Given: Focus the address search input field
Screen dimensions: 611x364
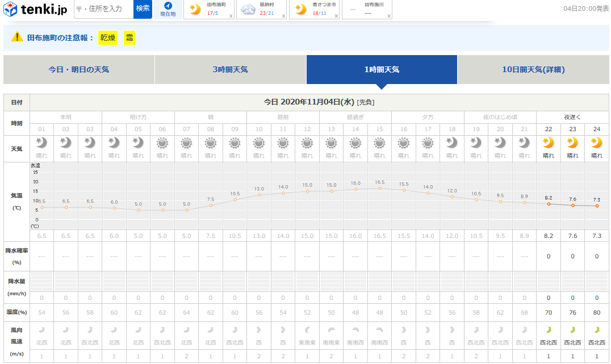Looking at the screenshot, I should tap(104, 9).
